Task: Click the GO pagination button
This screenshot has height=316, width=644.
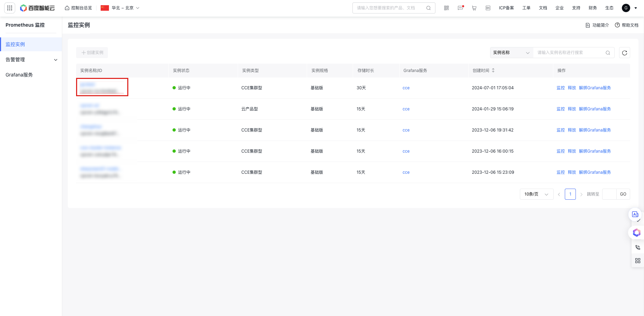Action: point(623,194)
